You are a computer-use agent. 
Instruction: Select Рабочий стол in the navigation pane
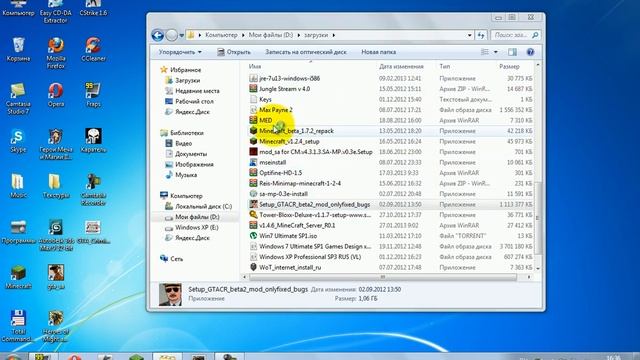[189, 101]
